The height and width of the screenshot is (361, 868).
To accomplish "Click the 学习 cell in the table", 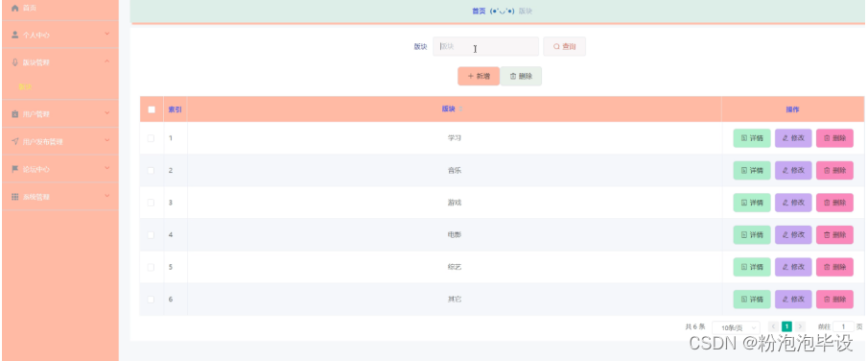I will [x=455, y=138].
